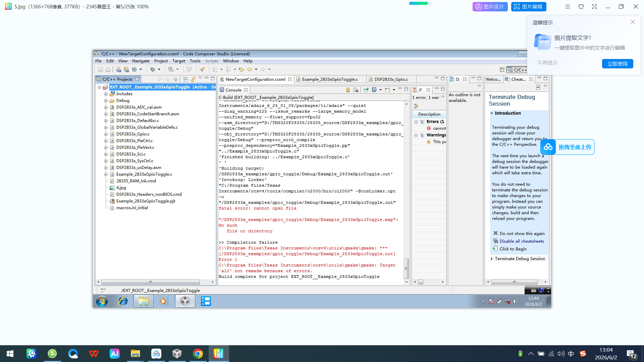Image resolution: width=644 pixels, height=362 pixels.
Task: Click the Last Edit Location arrow icon
Action: pyautogui.click(x=241, y=69)
